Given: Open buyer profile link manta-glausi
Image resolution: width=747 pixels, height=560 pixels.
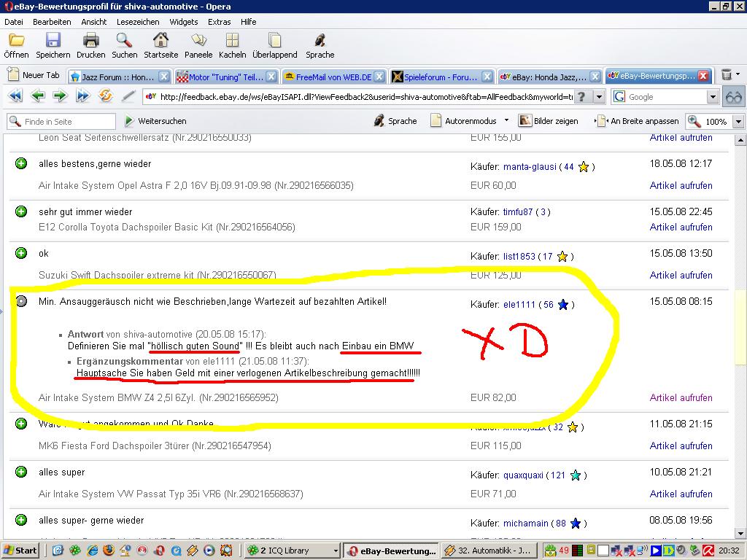Looking at the screenshot, I should [529, 167].
